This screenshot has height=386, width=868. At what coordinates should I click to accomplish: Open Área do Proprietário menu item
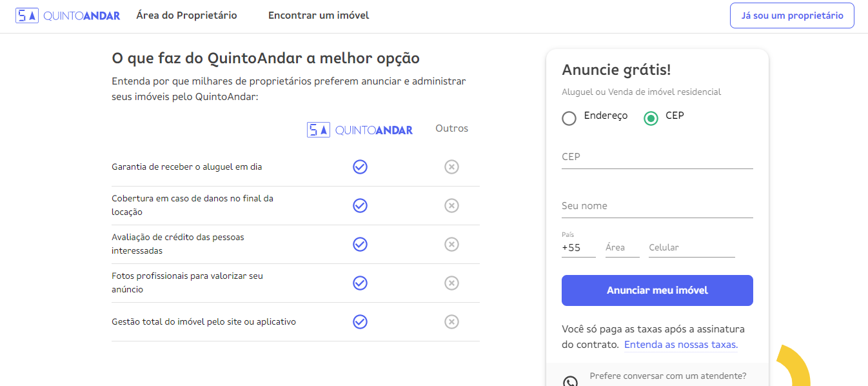click(186, 15)
